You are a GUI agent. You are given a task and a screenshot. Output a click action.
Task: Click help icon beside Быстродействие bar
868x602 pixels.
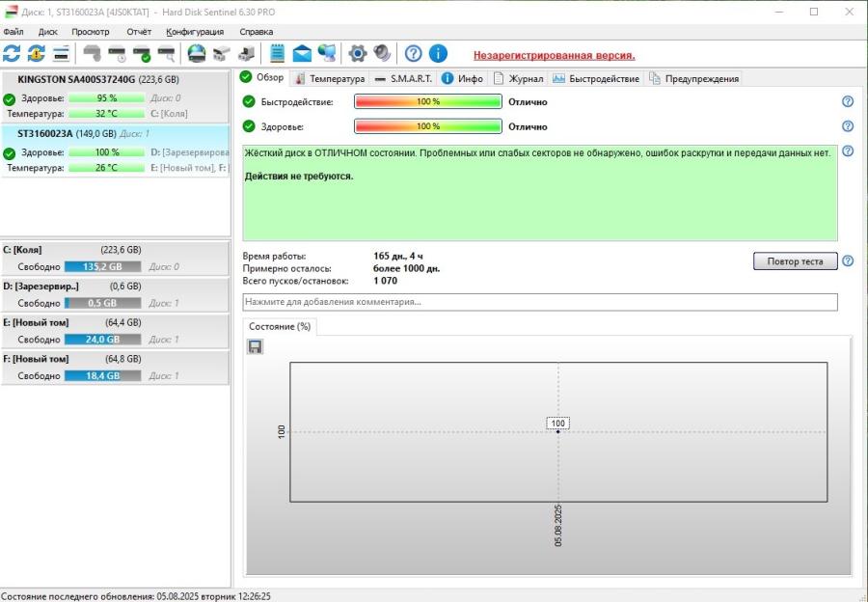point(848,101)
